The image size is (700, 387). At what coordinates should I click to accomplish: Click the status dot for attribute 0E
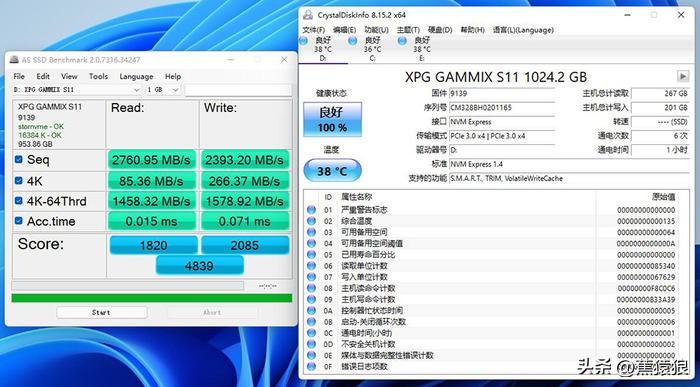click(x=311, y=355)
